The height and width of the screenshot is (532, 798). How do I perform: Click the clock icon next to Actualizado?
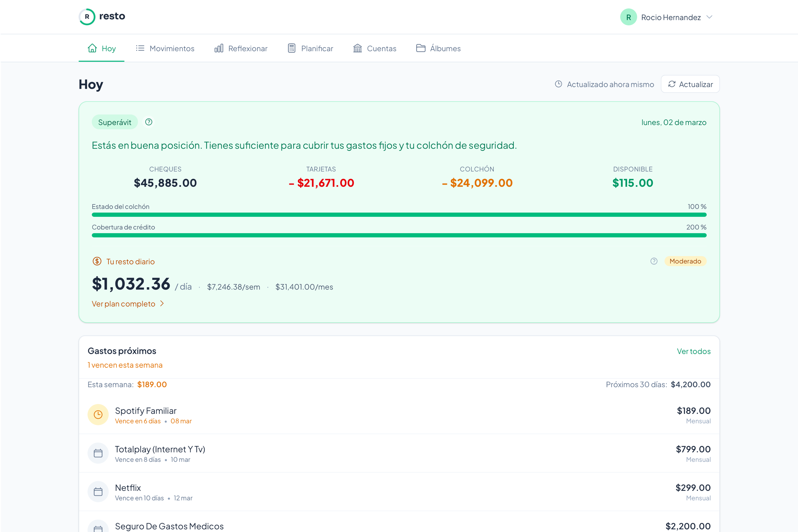click(559, 84)
